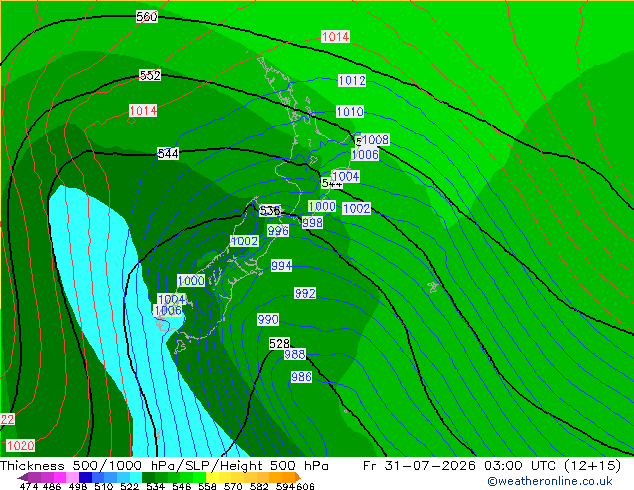
Task: Select the 1008 isobar label
Action: click(375, 140)
